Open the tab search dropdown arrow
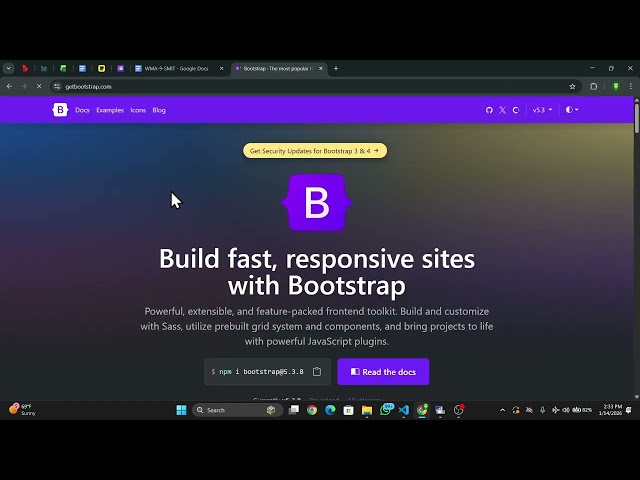 coord(9,69)
